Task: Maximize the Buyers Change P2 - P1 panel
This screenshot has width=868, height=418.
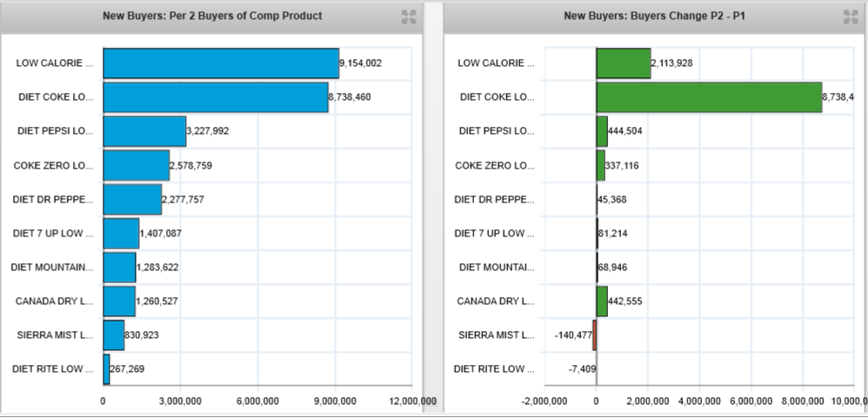Action: point(851,17)
